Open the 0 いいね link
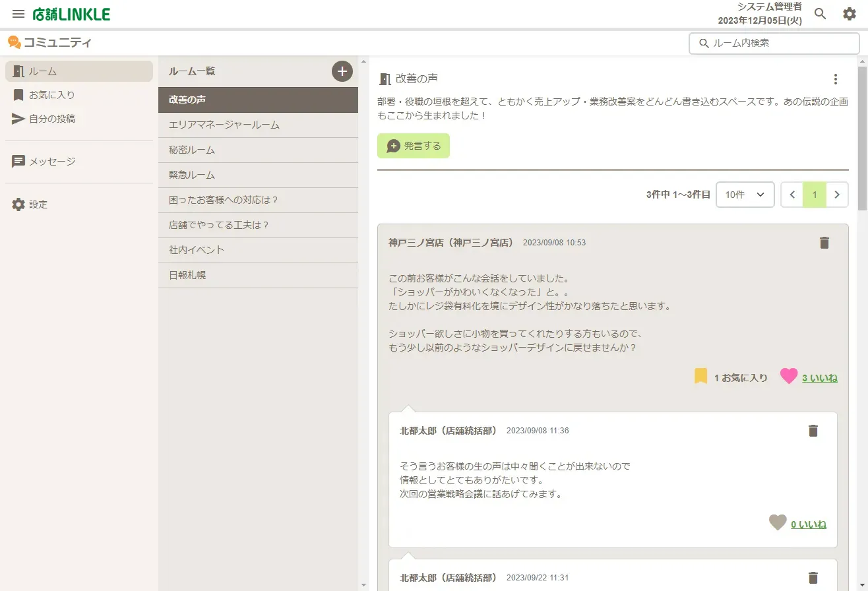The height and width of the screenshot is (591, 868). coord(809,524)
